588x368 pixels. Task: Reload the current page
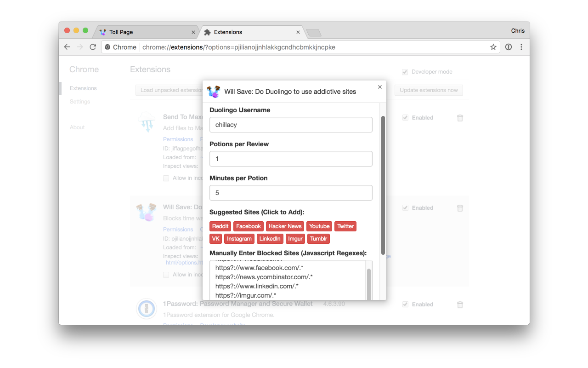[x=93, y=47]
